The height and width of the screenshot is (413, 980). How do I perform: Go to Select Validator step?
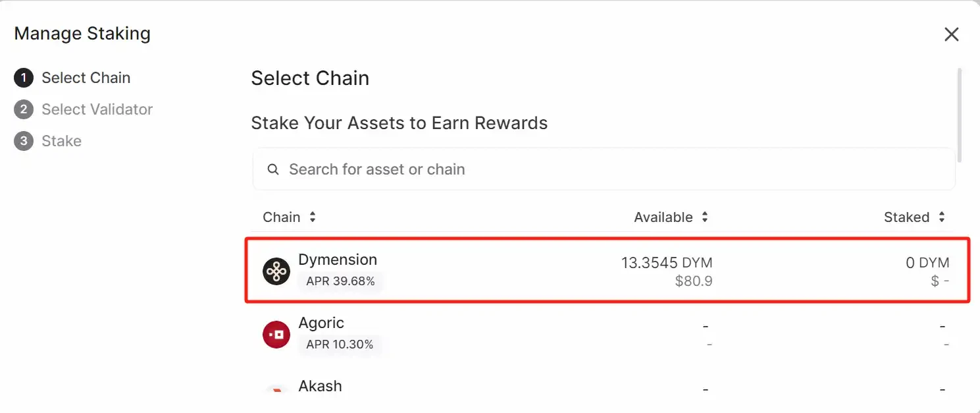tap(97, 109)
